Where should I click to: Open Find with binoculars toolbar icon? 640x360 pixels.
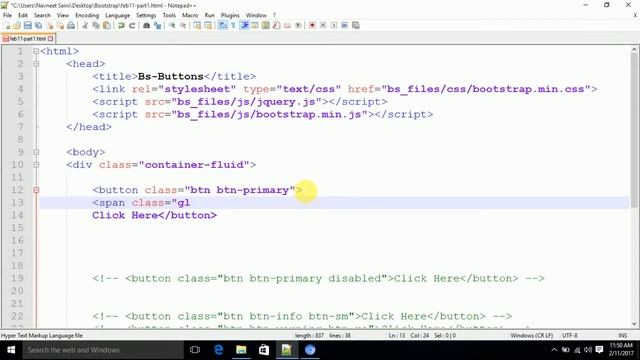click(147, 25)
